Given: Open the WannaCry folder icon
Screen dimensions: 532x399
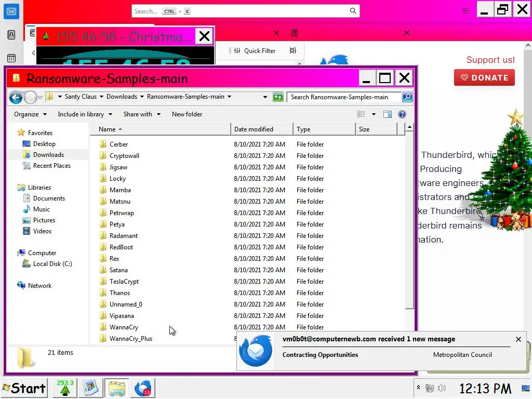Looking at the screenshot, I should click(103, 327).
